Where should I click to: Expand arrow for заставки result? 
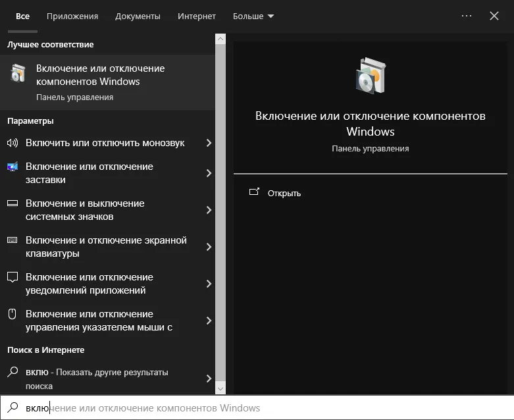point(209,173)
